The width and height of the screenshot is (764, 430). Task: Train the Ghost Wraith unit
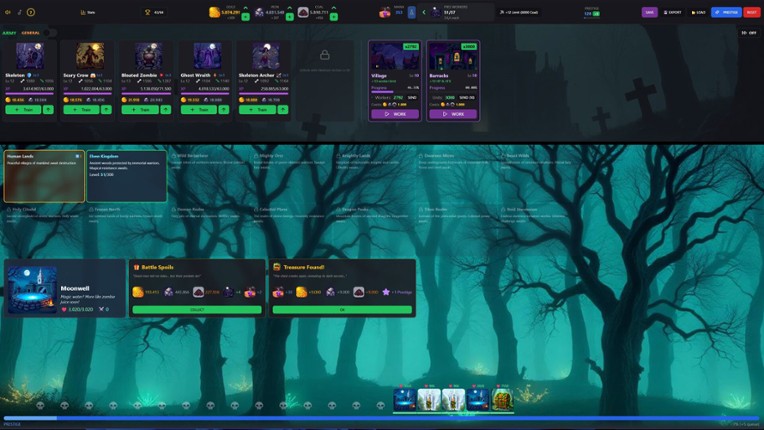click(x=198, y=110)
